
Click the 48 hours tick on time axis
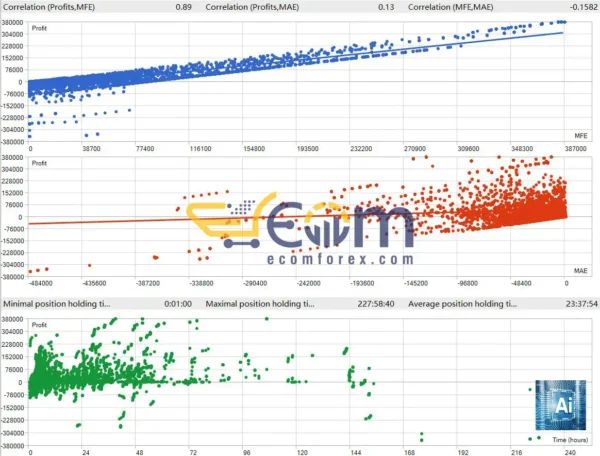click(x=139, y=453)
